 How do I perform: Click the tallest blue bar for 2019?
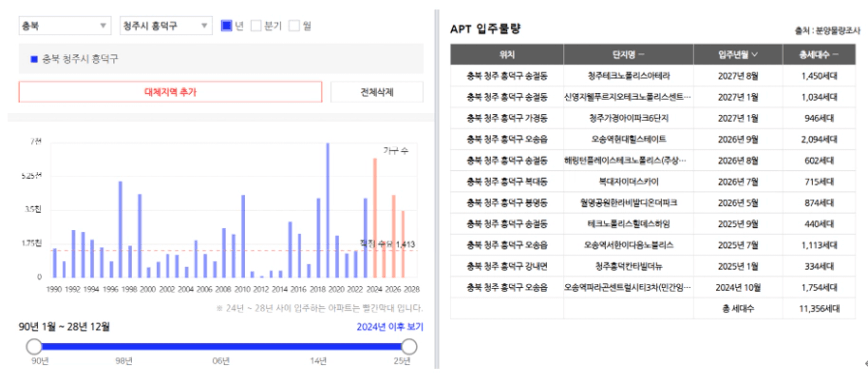[x=327, y=210]
